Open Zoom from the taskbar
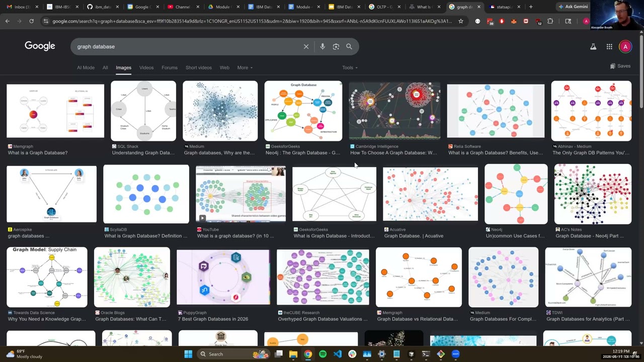644x362 pixels. [455, 354]
